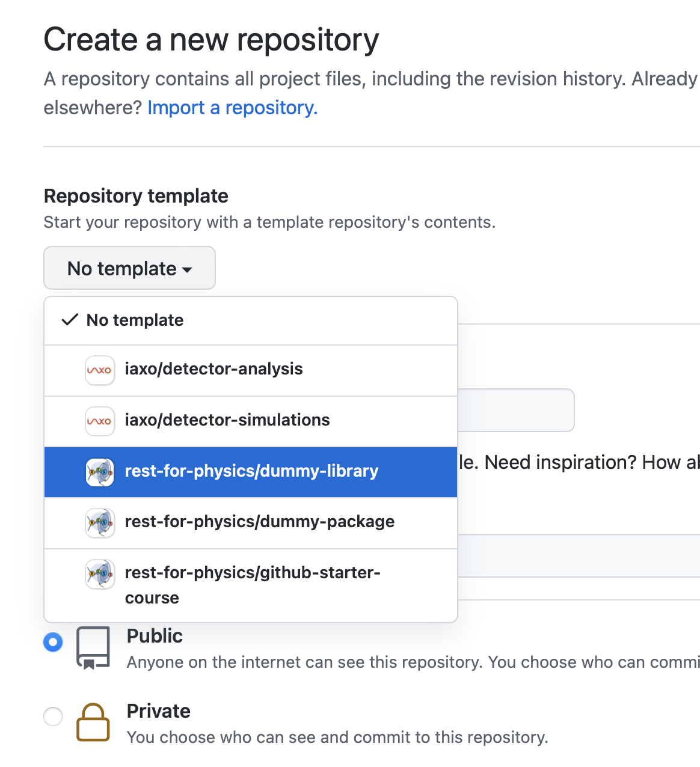Click the avatar icon beside github-starter-course
This screenshot has height=767, width=700.
(100, 574)
